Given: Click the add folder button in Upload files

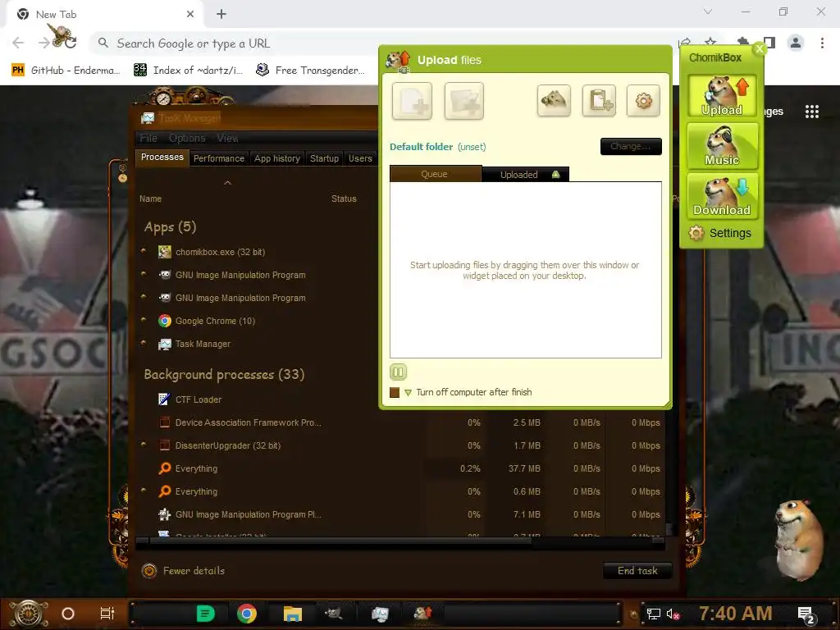Looking at the screenshot, I should click(x=464, y=101).
